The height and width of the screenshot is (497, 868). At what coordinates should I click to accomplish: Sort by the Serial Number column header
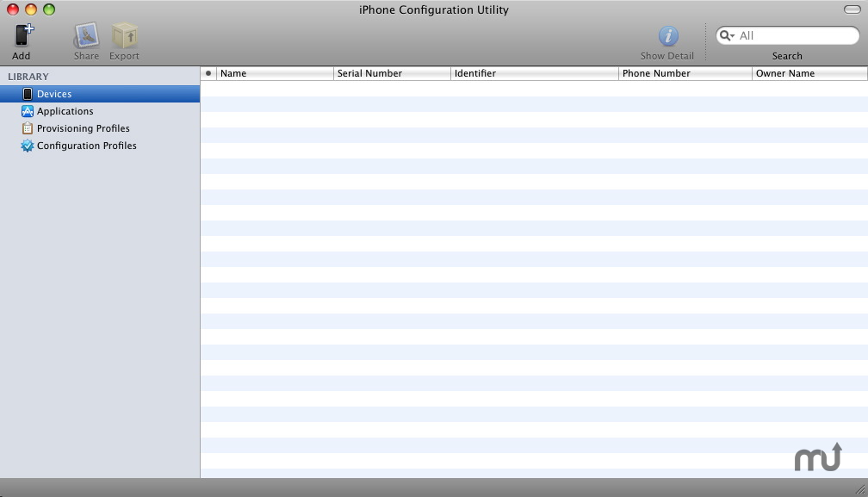pos(393,73)
